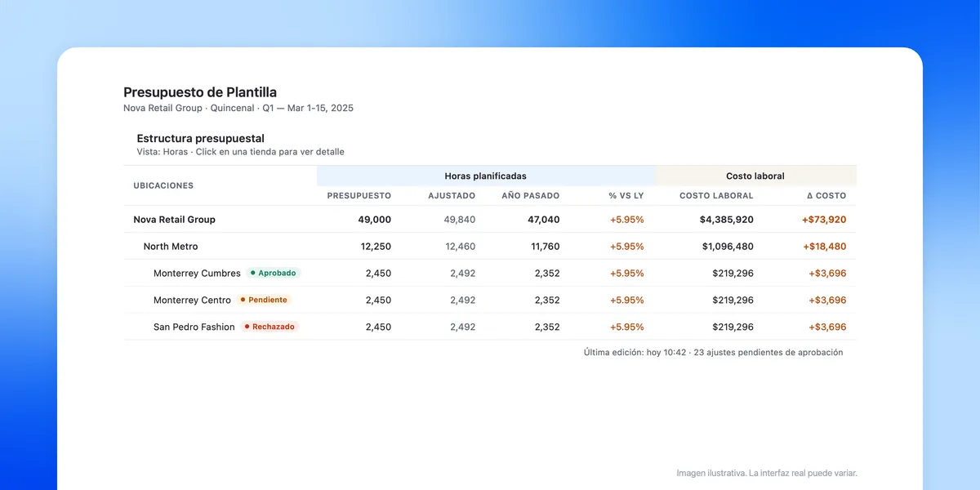Click the Rechazado status badge
The height and width of the screenshot is (490, 980).
(x=269, y=327)
